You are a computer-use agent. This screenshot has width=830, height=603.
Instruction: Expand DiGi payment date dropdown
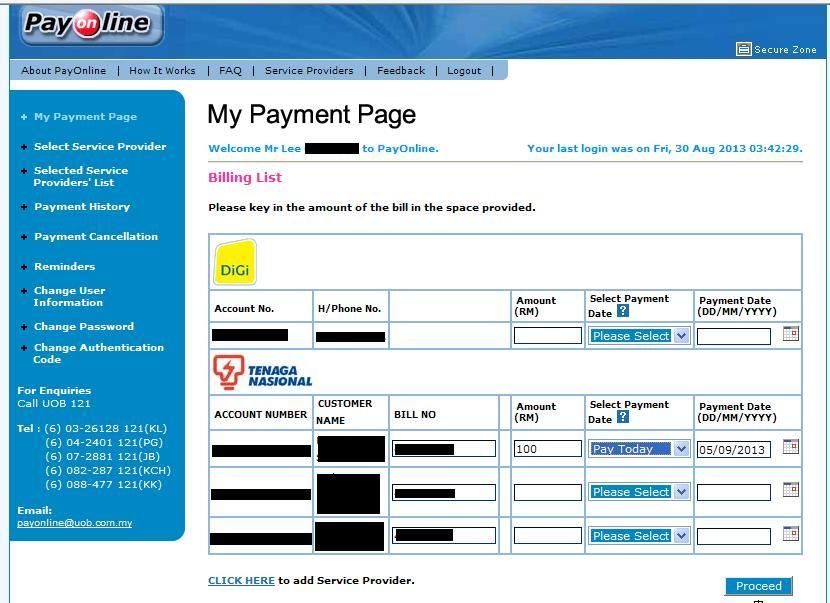point(681,336)
